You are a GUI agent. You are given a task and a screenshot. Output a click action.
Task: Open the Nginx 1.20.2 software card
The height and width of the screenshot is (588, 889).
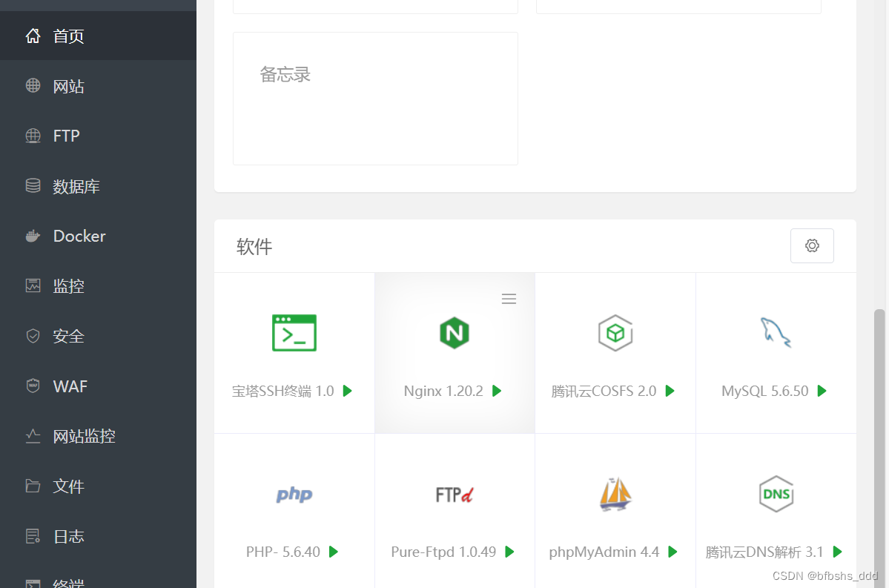454,352
